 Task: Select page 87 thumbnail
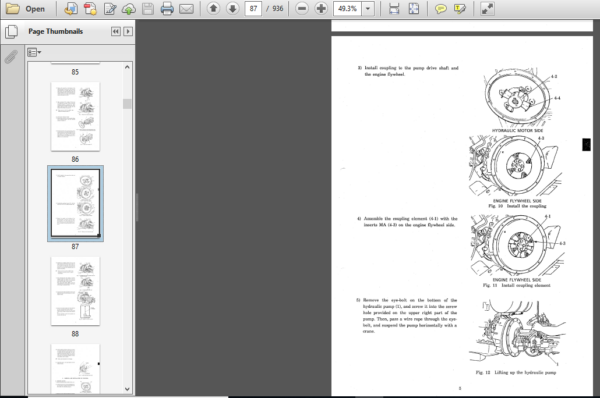click(x=75, y=204)
